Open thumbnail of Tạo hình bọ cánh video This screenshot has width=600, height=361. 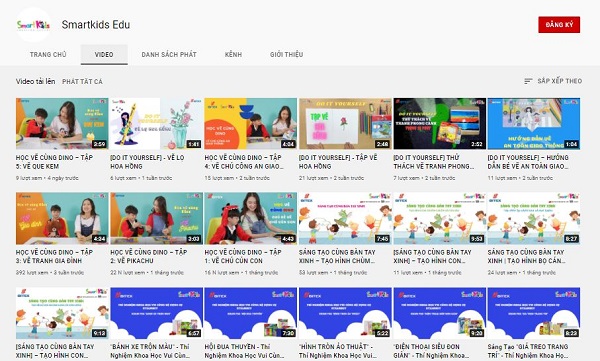pyautogui.click(x=534, y=218)
